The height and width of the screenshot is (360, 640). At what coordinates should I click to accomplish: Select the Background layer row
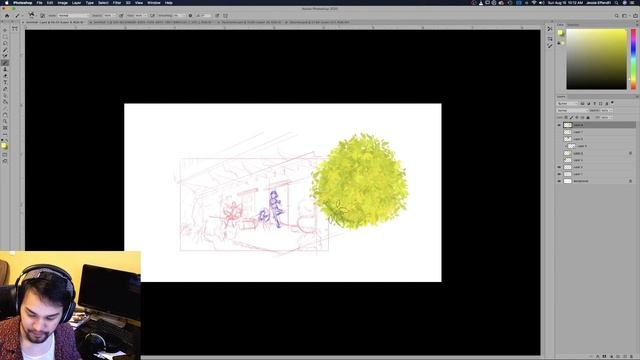click(596, 181)
